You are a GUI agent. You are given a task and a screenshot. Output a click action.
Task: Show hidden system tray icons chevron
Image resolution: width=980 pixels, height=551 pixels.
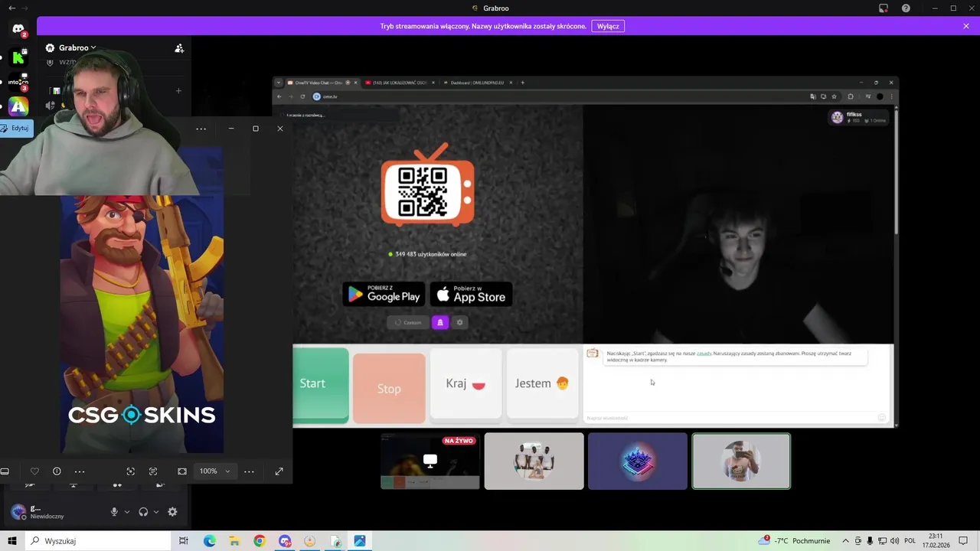(x=844, y=541)
